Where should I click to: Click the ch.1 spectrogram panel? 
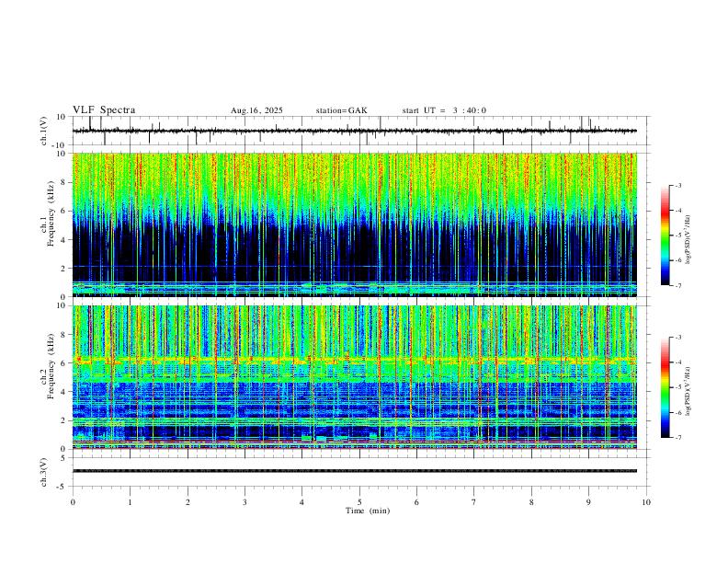(354, 224)
